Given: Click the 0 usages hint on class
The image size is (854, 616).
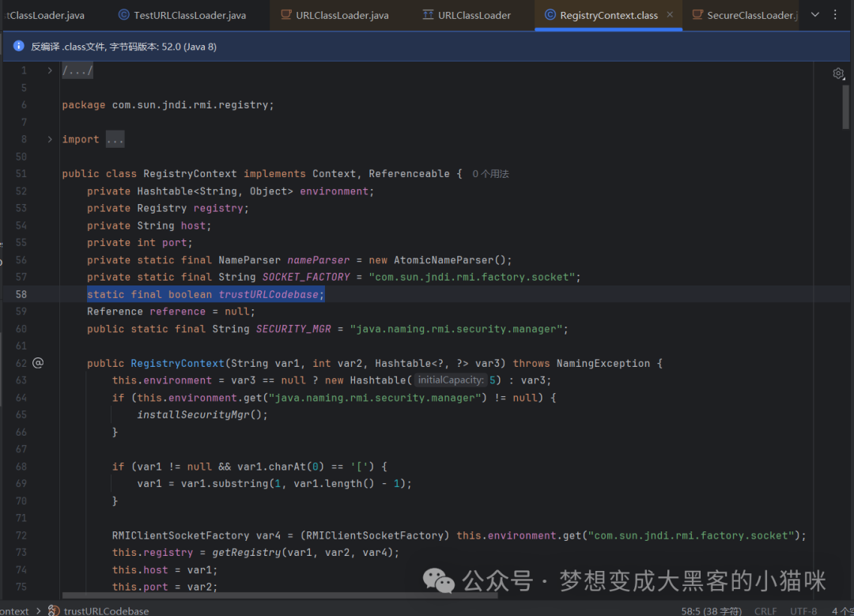Looking at the screenshot, I should click(x=490, y=174).
